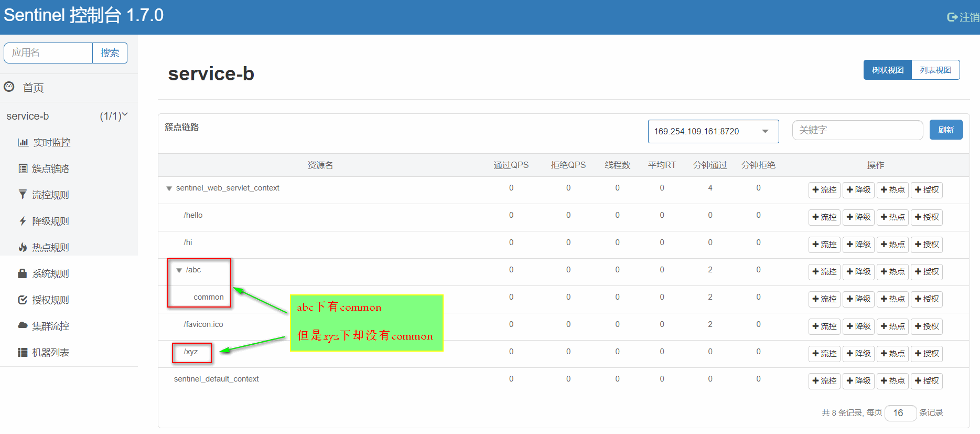Image resolution: width=980 pixels, height=434 pixels.
Task: Collapse the service-b app menu chevron
Action: [x=125, y=114]
